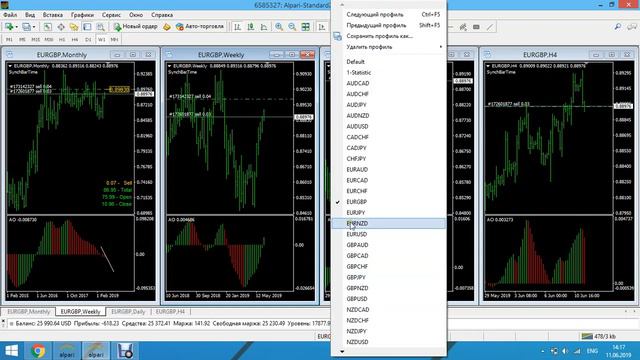Open the Strategy Tester icon
The image size is (640, 360).
[100, 27]
